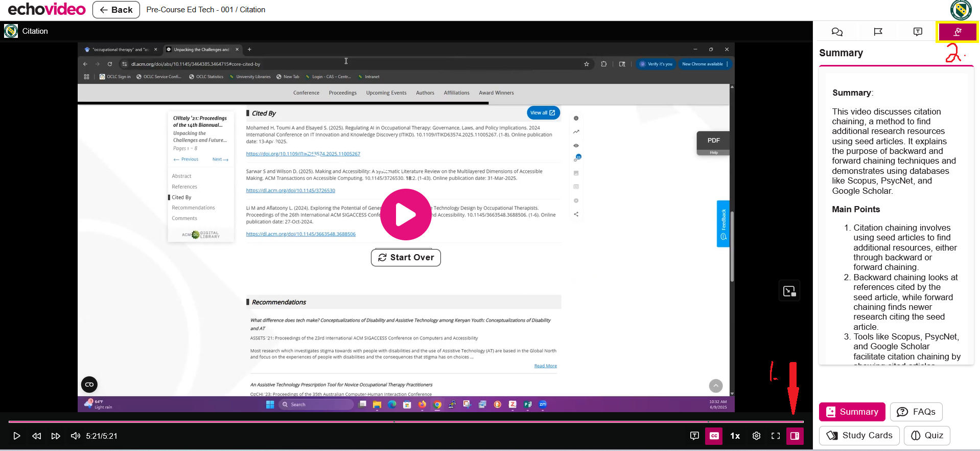
Task: Click the Unpacking the Challenges browser tab
Action: [x=203, y=50]
